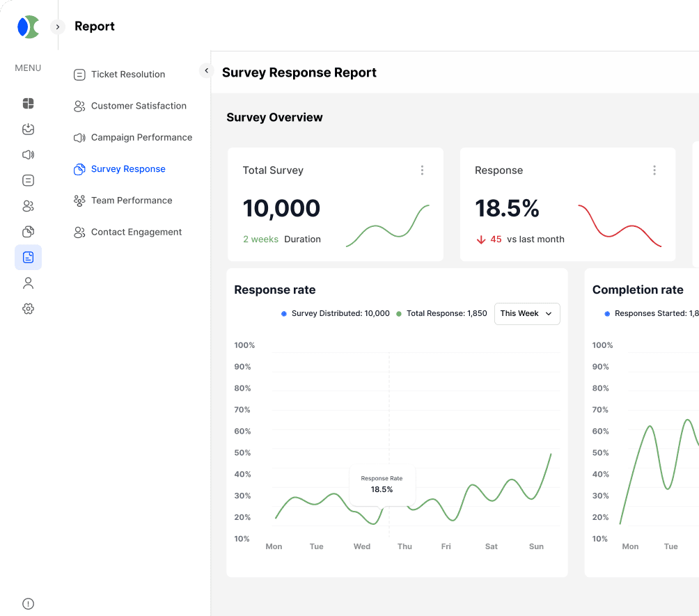Click vs last month text
The image size is (699, 616).
535,239
